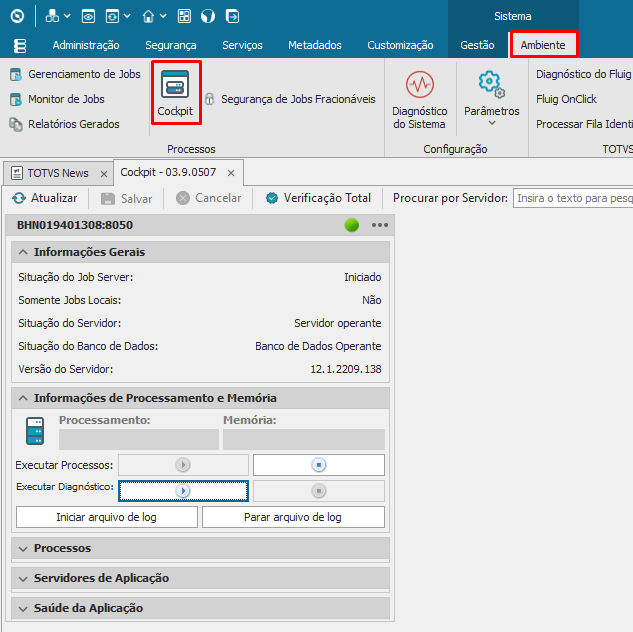
Task: Click the version value 12.1.2209.138
Action: [x=346, y=369]
